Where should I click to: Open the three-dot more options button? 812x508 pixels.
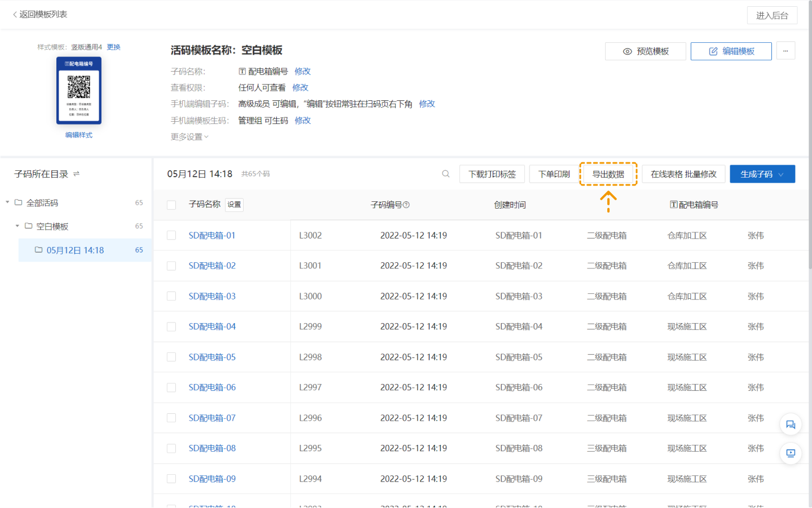click(785, 51)
